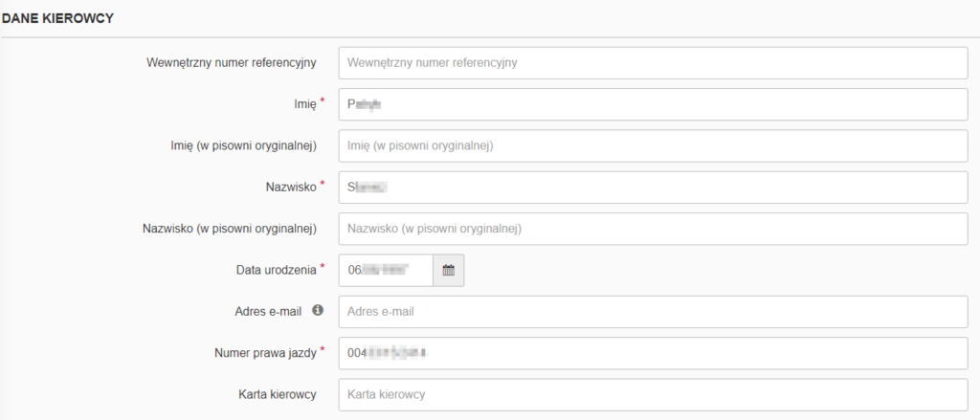Click the Imię (w pisowni oryginalnej) label
Screen dimensions: 980x420
coord(237,145)
